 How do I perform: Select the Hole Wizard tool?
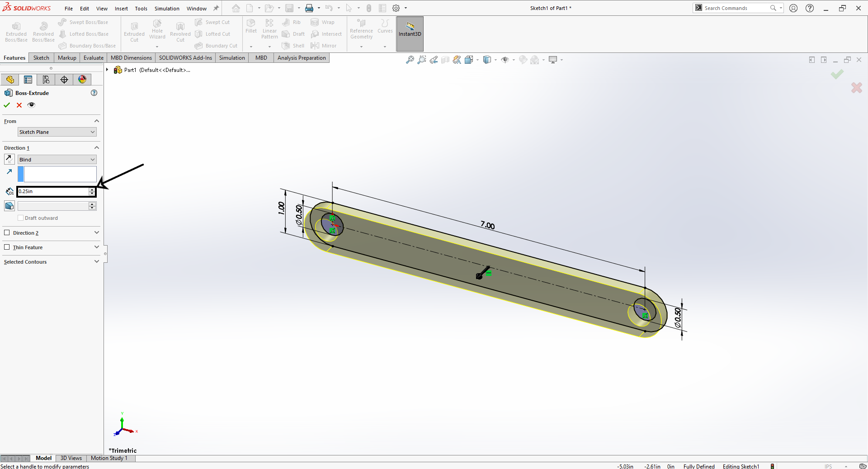tap(157, 30)
